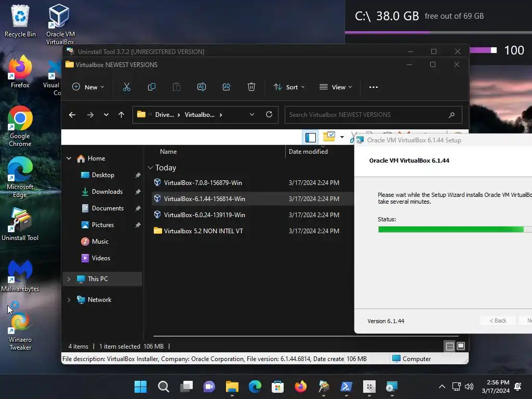Click the Rename icon in Explorer toolbar
The image size is (532, 399).
tap(202, 87)
